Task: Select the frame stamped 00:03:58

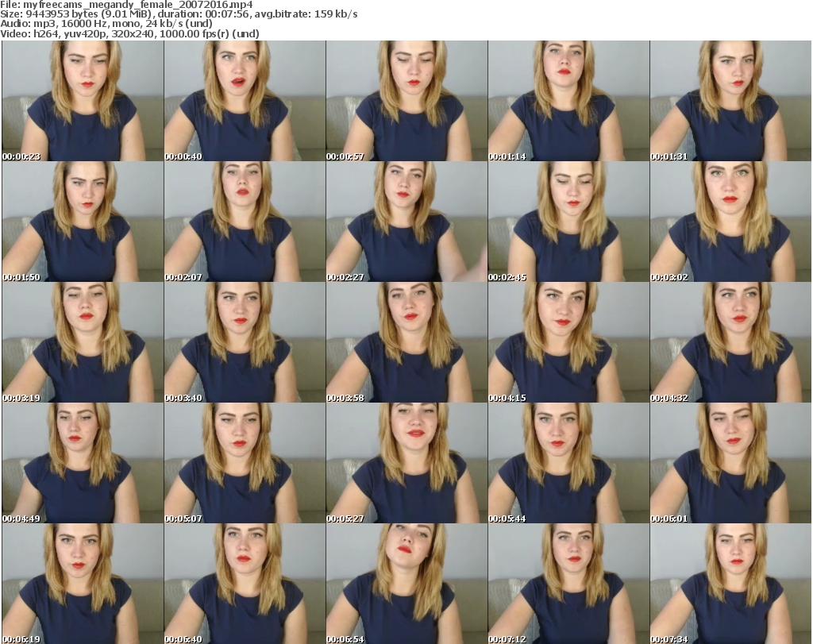Action: (x=406, y=343)
